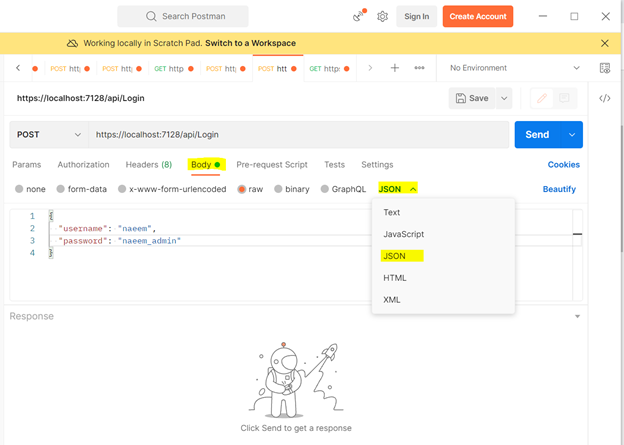Click Switch to a Workspace link
Screen dimensions: 624x445
(250, 43)
